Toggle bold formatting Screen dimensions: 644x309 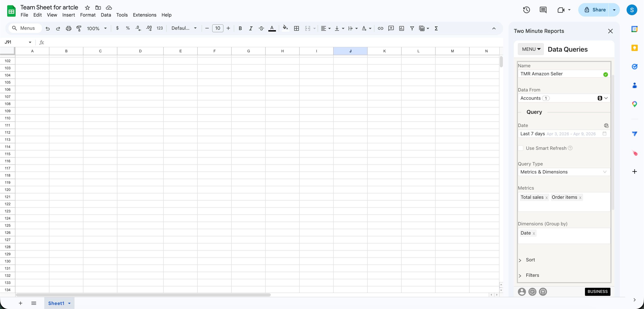tap(240, 28)
